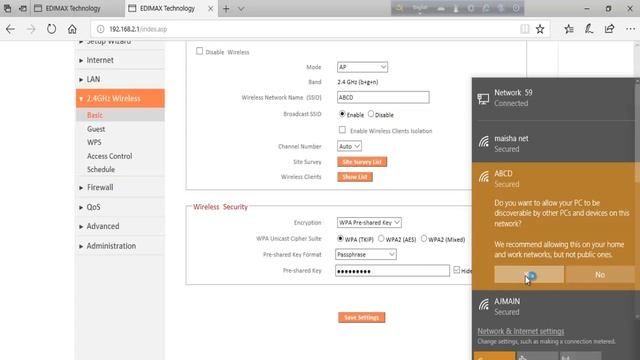Screen dimensions: 640x360
Task: Open the Guest wireless page
Action: coord(96,129)
